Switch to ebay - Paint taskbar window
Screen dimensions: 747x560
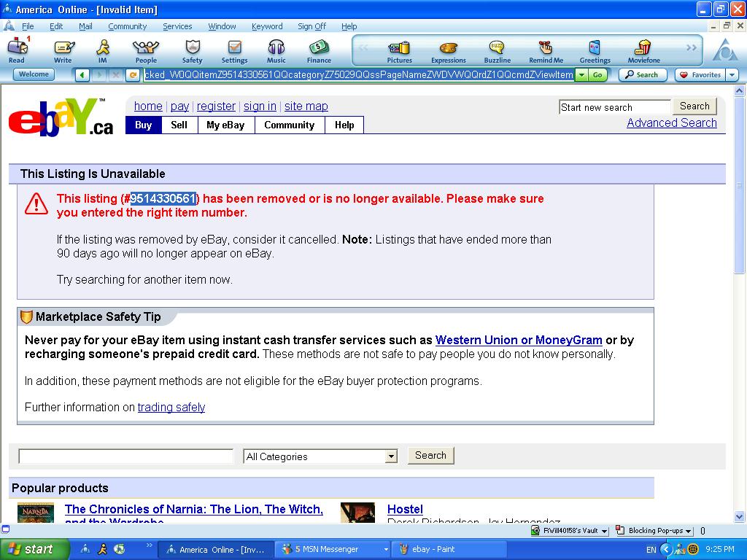point(449,550)
